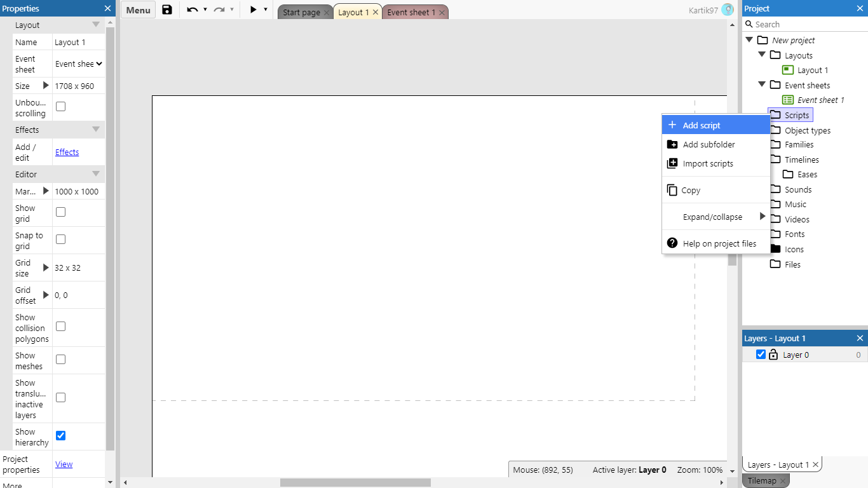
Task: Collapse the Layouts folder arrow
Action: (762, 55)
